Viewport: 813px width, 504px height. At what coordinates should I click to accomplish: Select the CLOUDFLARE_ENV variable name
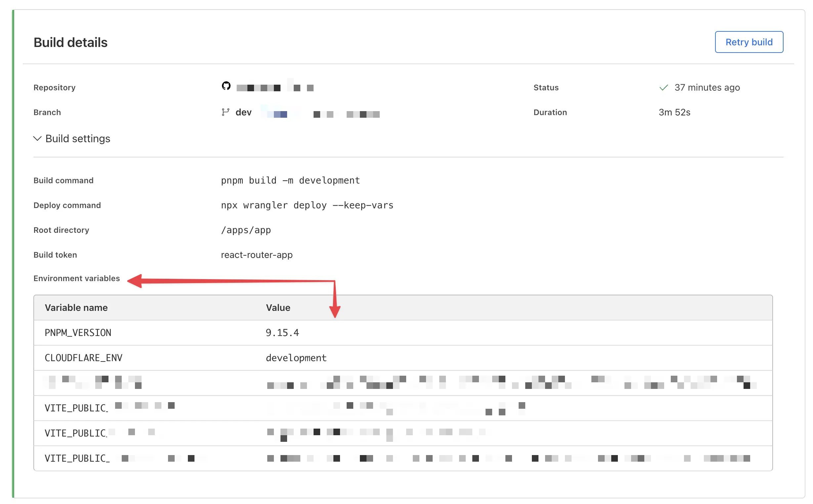83,358
